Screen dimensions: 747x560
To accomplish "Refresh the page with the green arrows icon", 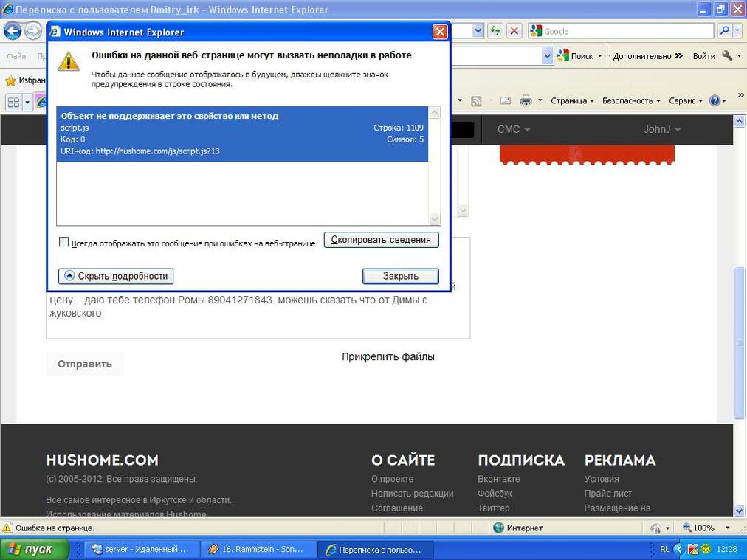I will pyautogui.click(x=495, y=32).
